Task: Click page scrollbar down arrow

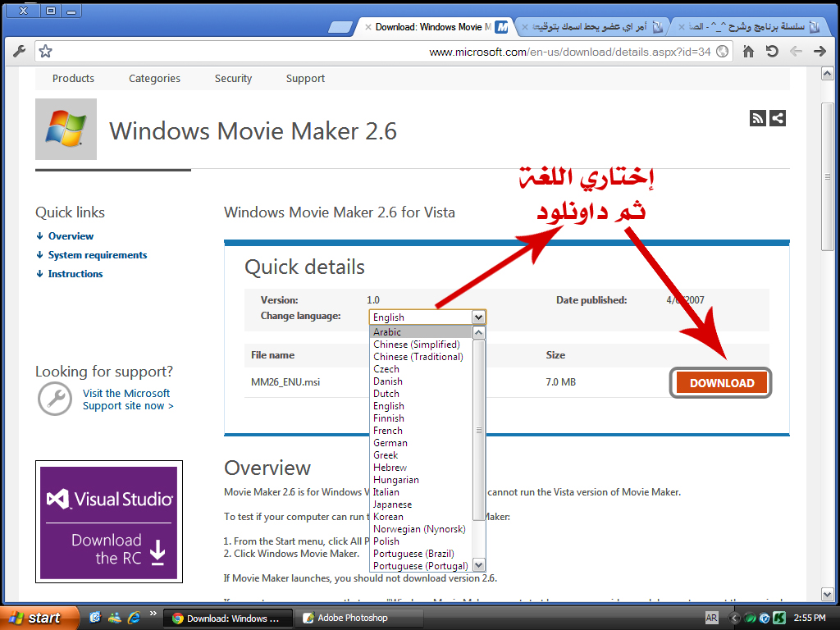Action: click(x=827, y=594)
